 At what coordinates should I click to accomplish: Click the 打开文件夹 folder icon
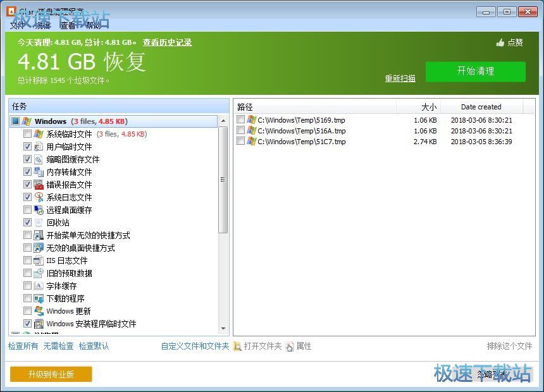237,346
